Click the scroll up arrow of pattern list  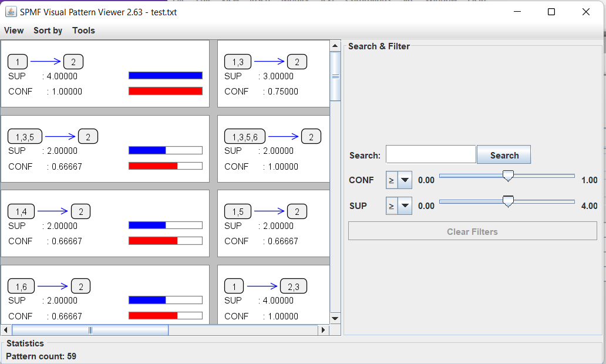[x=335, y=46]
